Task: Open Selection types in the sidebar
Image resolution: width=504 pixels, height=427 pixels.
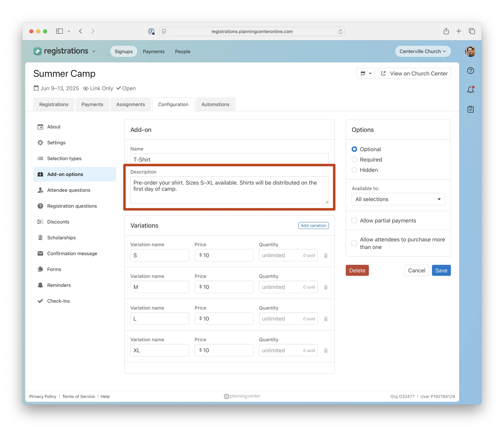Action: click(75, 159)
